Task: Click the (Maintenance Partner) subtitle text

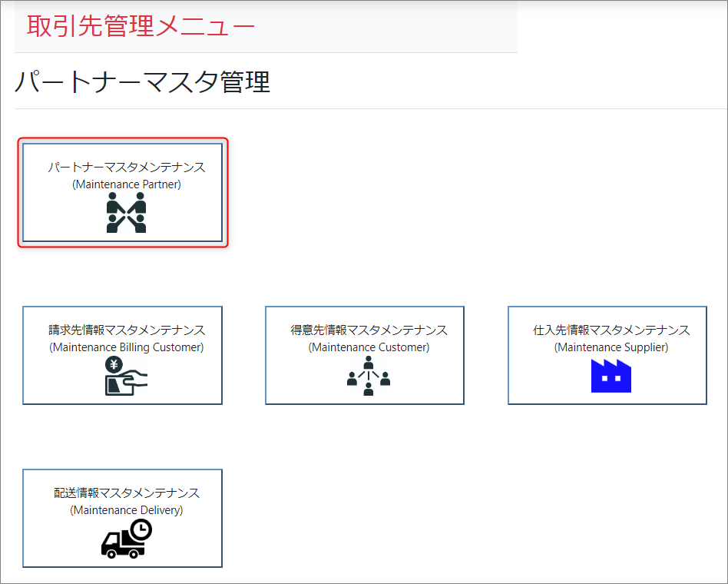Action: coord(127,184)
